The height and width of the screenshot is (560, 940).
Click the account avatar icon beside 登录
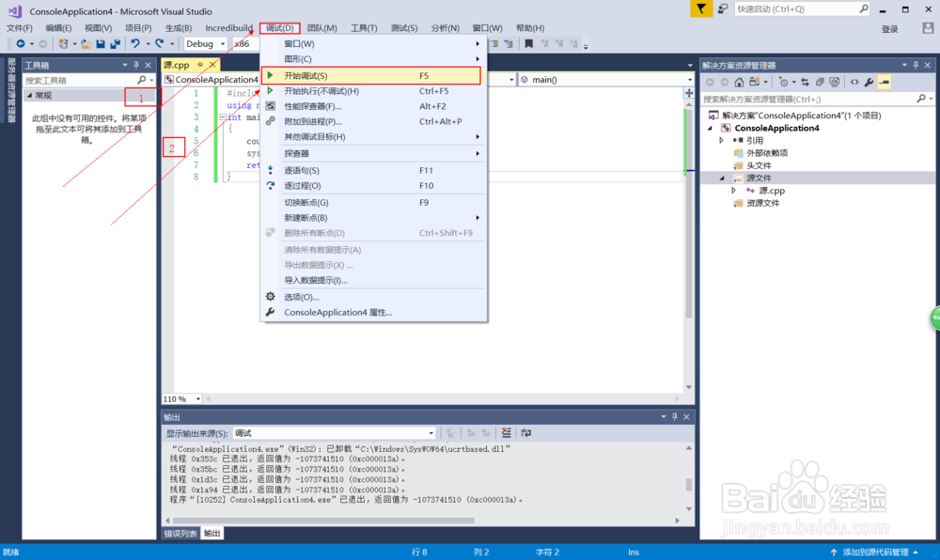tap(928, 28)
